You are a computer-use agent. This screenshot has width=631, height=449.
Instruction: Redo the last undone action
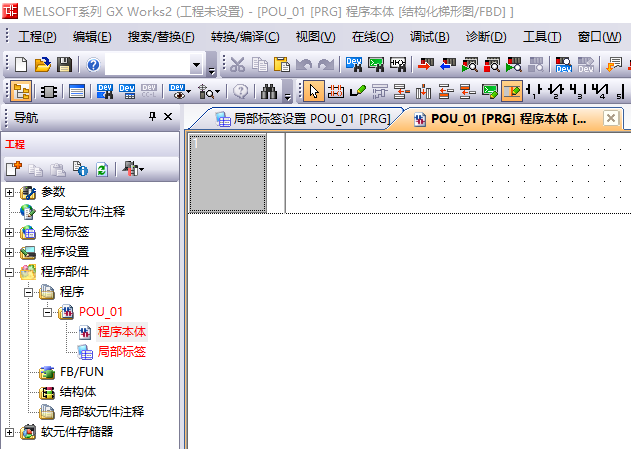(x=326, y=64)
